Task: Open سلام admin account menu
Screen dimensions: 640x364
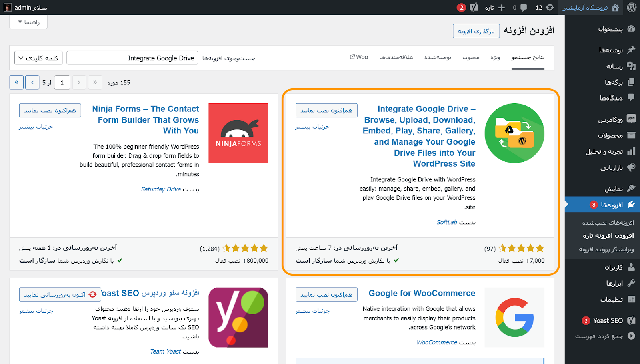Action: tap(26, 8)
